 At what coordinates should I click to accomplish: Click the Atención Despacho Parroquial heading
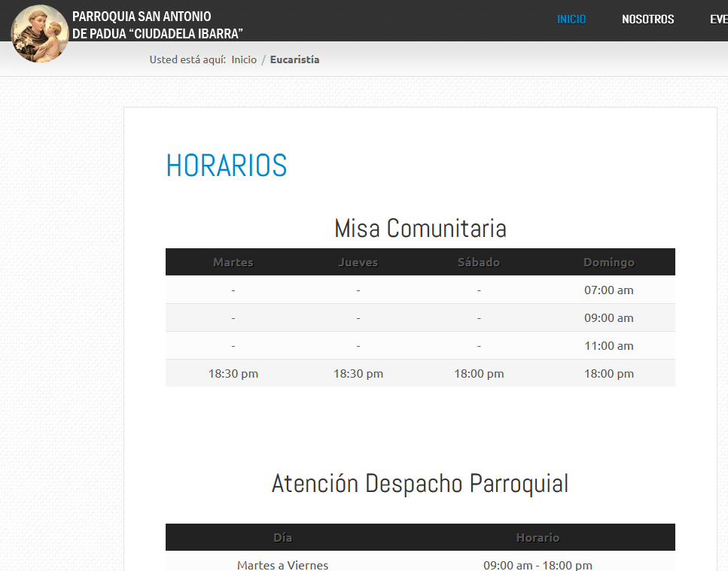click(420, 483)
